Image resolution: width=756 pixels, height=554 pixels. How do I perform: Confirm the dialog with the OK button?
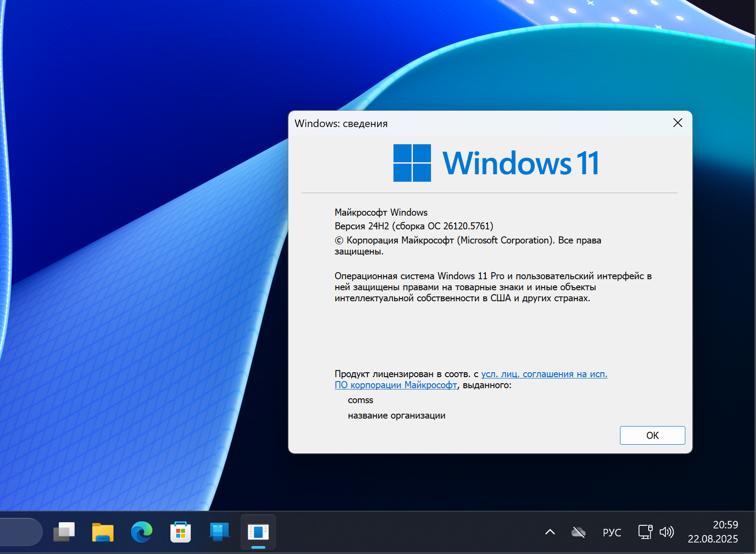point(652,435)
